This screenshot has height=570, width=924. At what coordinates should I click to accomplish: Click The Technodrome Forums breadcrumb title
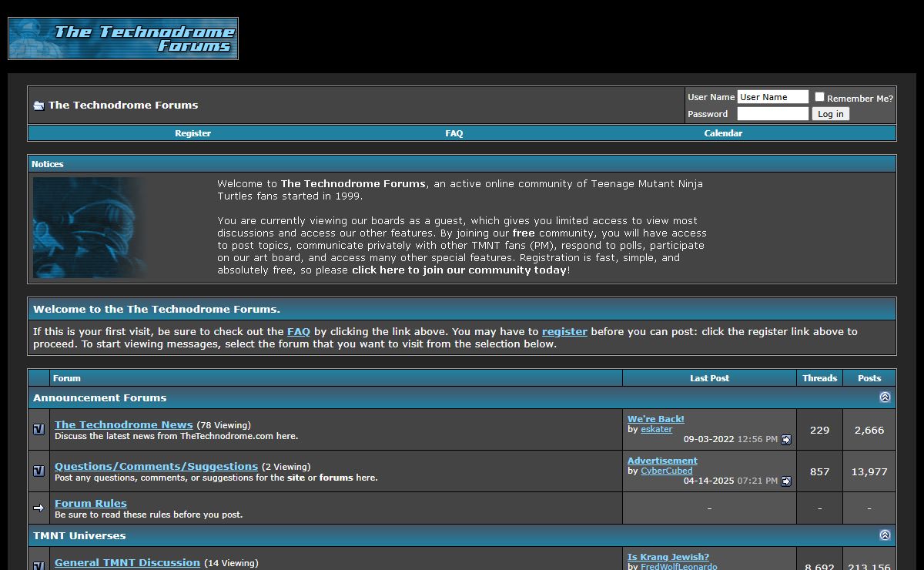point(123,106)
